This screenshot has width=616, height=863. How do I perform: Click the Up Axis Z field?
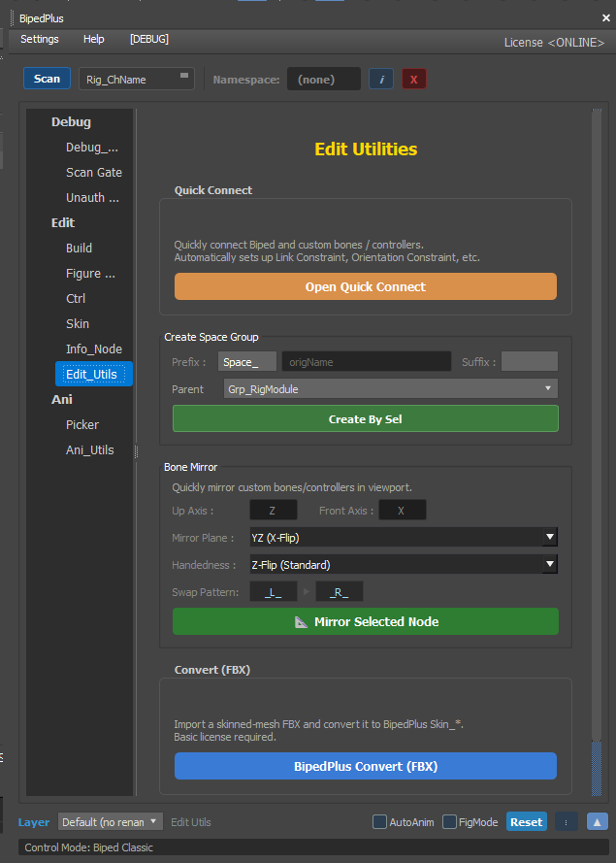pos(274,511)
